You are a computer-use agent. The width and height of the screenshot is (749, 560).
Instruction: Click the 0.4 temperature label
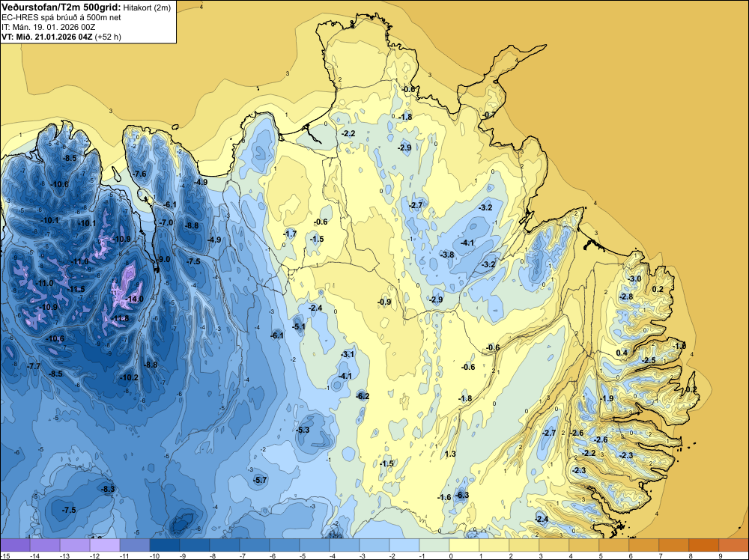coord(622,353)
